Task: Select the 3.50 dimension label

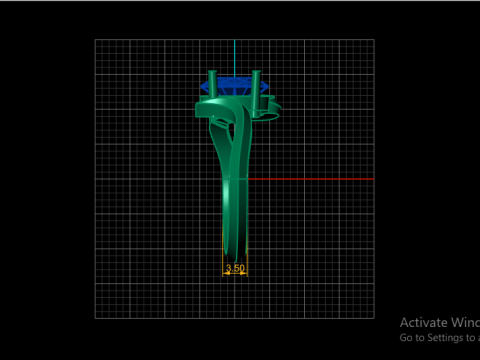Action: (x=235, y=268)
